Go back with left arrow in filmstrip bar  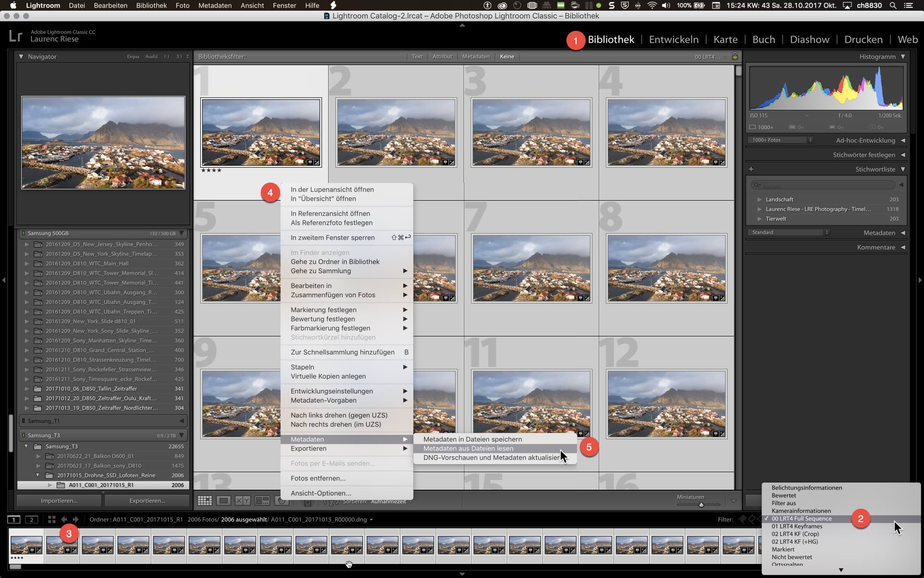tap(64, 519)
